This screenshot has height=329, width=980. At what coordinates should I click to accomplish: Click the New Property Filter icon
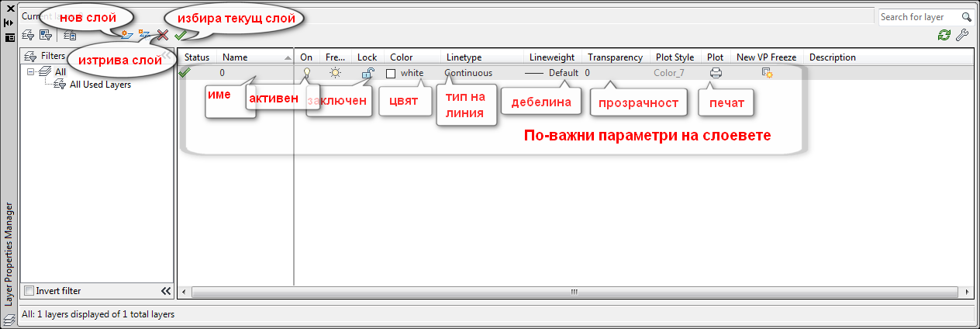coord(28,35)
